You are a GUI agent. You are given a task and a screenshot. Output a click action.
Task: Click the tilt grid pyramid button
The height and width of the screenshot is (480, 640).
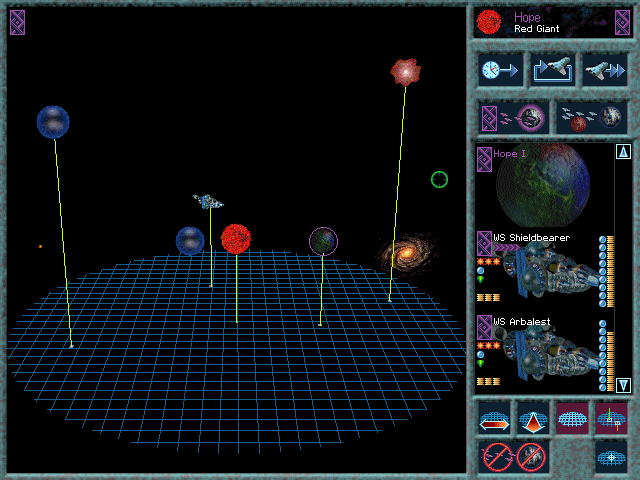(x=533, y=419)
